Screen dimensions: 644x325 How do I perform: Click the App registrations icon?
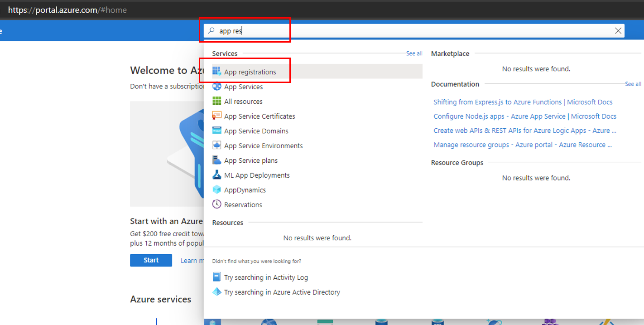[216, 71]
